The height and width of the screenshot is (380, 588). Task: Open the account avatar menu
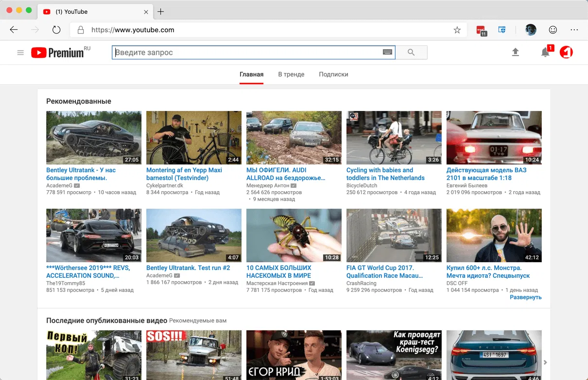[566, 53]
